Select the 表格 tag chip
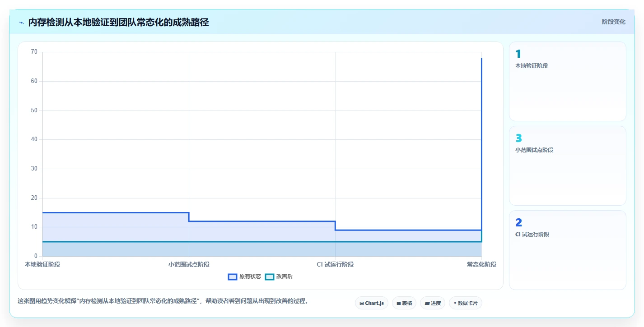Viewport: 644px width, 327px height. [404, 303]
